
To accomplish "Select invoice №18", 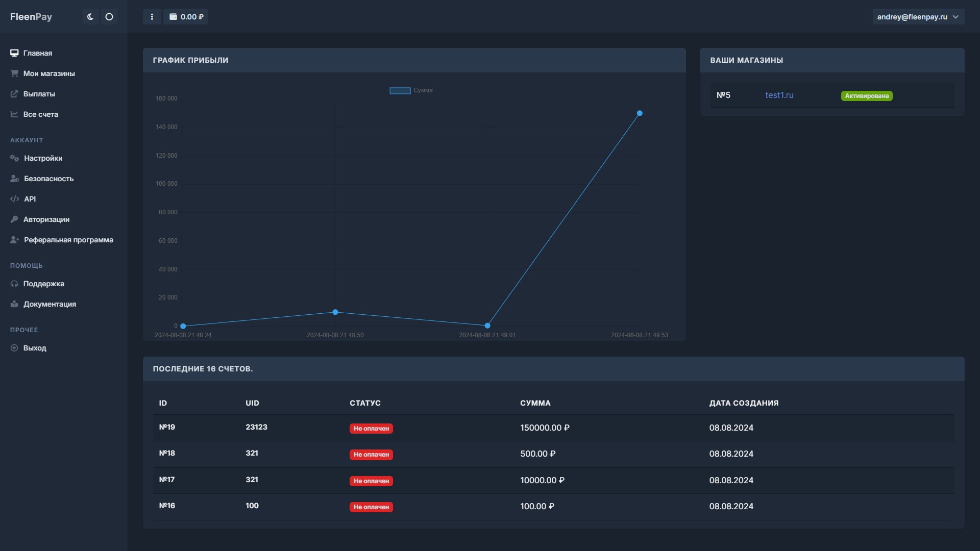I will click(167, 453).
